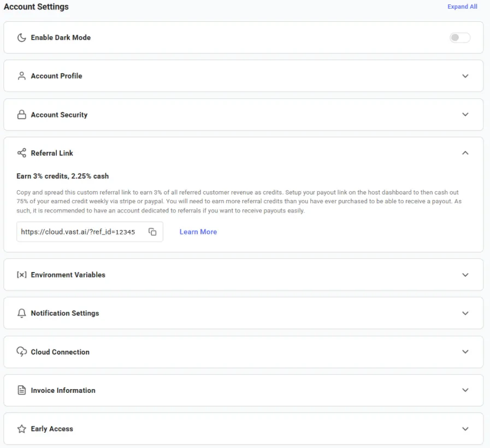Expand the Invoice Information section

pos(465,390)
